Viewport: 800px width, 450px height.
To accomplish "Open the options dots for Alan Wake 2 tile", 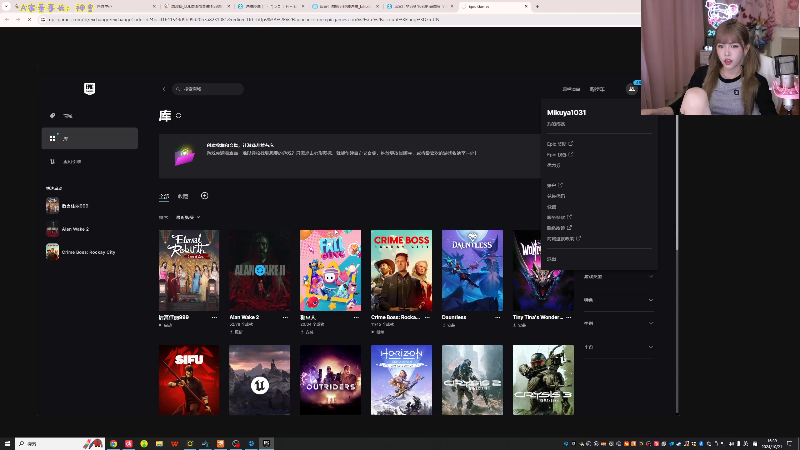I will pyautogui.click(x=285, y=317).
